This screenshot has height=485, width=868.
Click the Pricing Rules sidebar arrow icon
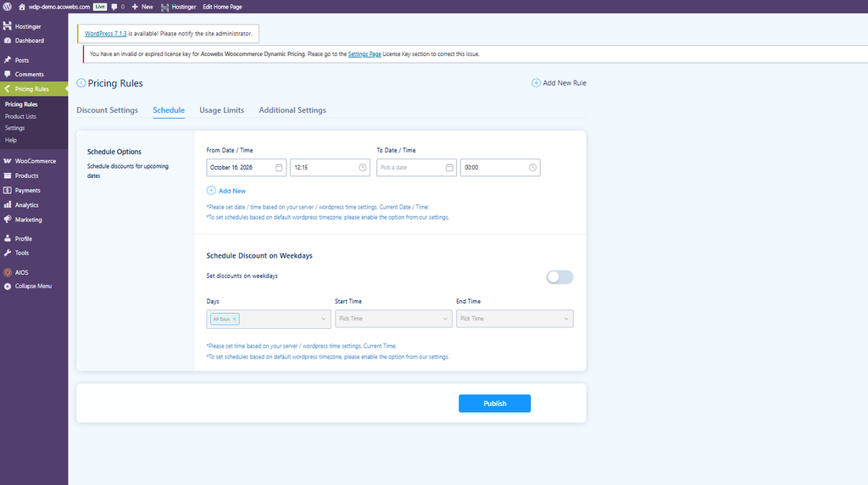tap(7, 88)
